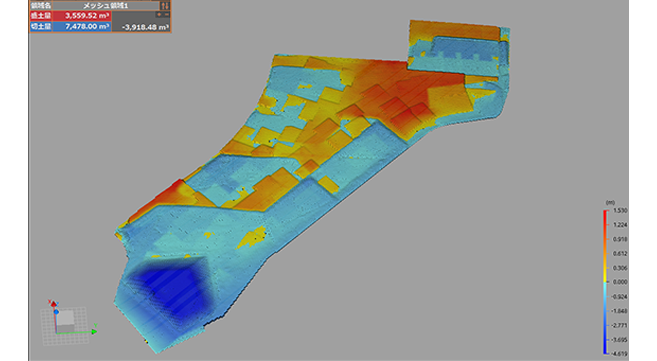
Task: Click the plus icon in the volume panel
Action: click(x=159, y=15)
